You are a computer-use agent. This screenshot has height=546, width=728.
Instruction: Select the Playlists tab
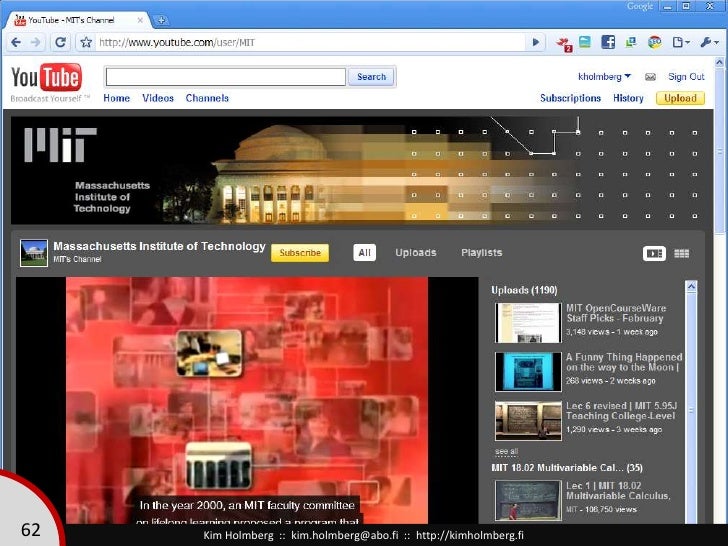(481, 253)
